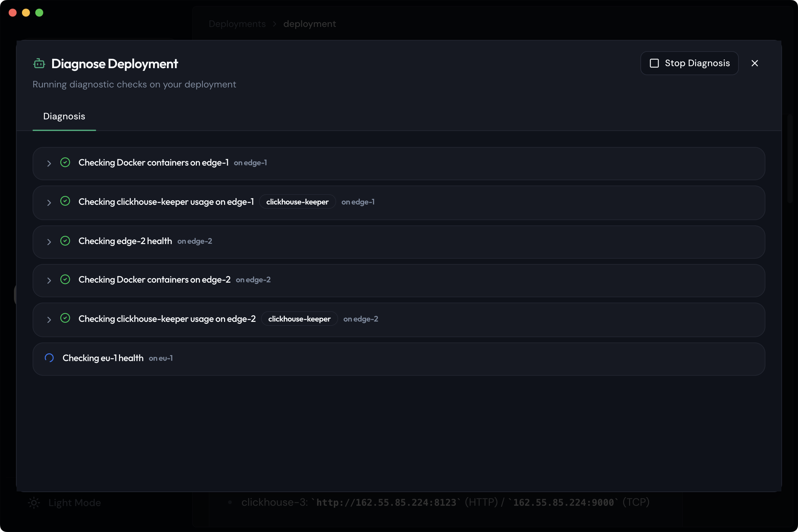This screenshot has width=798, height=532.
Task: Click the loading spinner on Checking eu-1 health
Action: coord(49,358)
